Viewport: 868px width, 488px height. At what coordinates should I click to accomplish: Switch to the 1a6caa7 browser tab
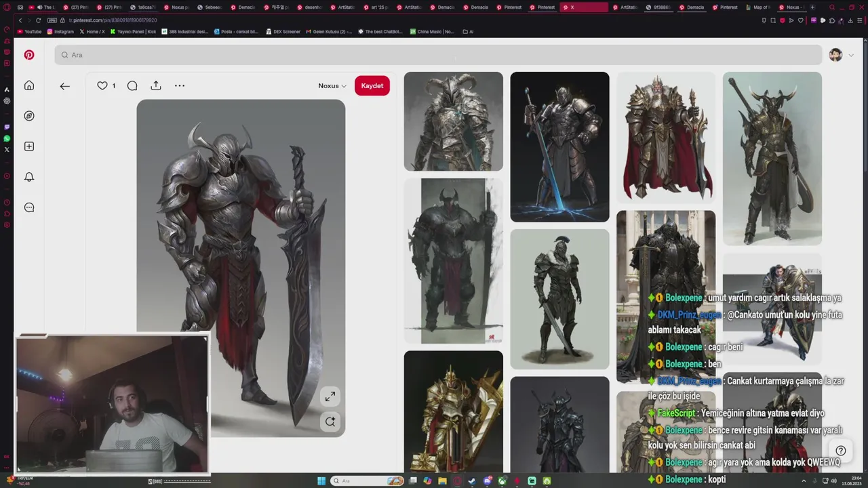point(142,7)
